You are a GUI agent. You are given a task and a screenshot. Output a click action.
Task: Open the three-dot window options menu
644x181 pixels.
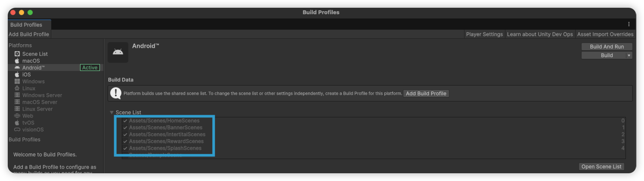pyautogui.click(x=629, y=25)
